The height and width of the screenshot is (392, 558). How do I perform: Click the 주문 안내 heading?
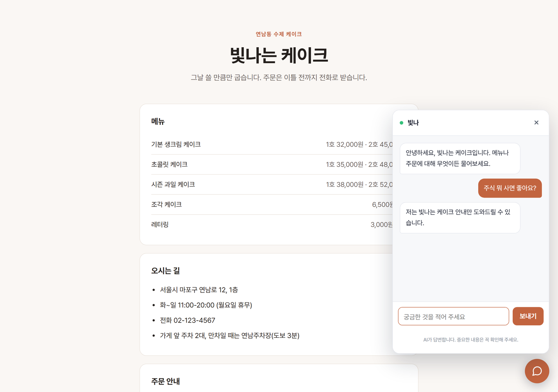click(165, 382)
